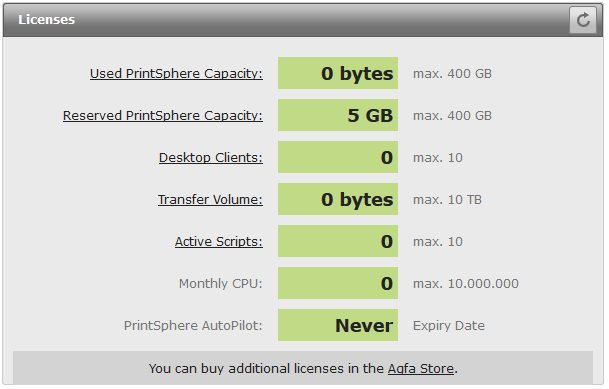Click the Never expiry value for AutoPilot

(x=338, y=325)
